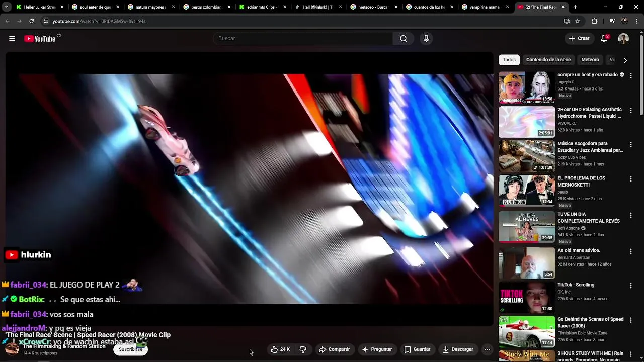Image resolution: width=644 pixels, height=362 pixels.
Task: Click the search magnifier button
Action: coord(404,39)
